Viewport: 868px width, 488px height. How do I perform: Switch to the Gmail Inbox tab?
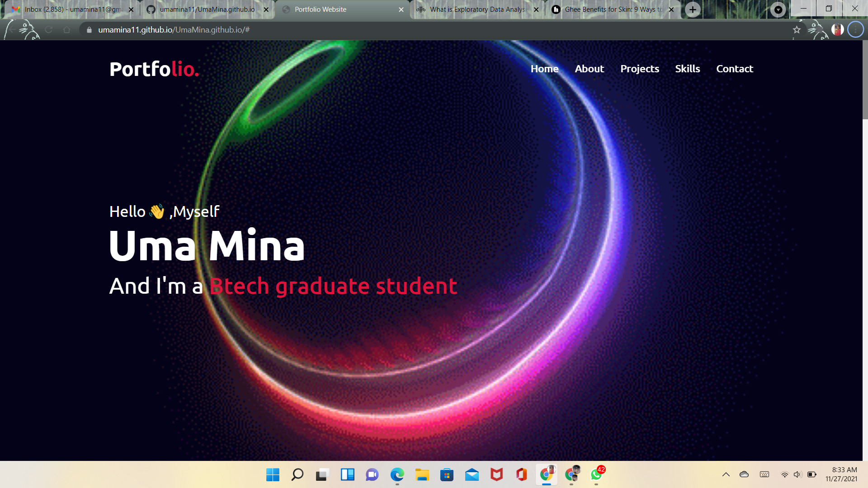(x=72, y=9)
